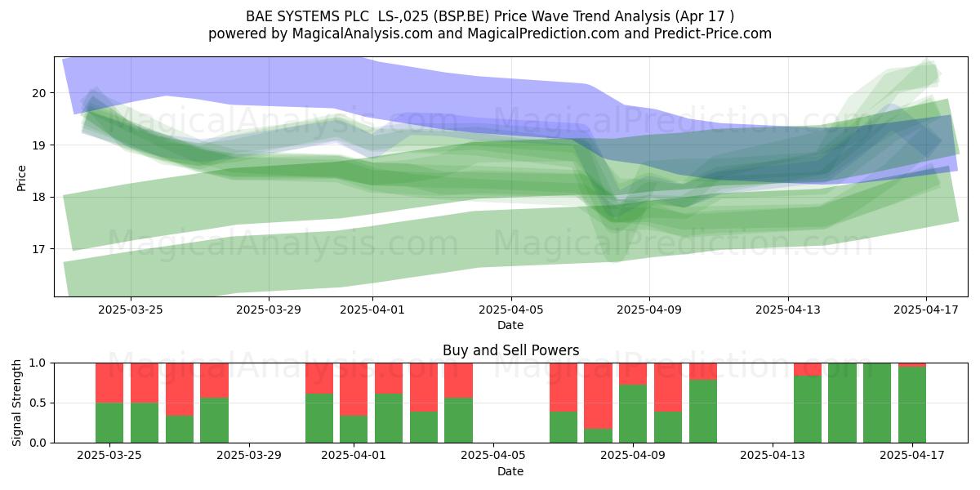Click the signal strength tick value 1.0
This screenshot has width=980, height=490.
click(x=39, y=363)
